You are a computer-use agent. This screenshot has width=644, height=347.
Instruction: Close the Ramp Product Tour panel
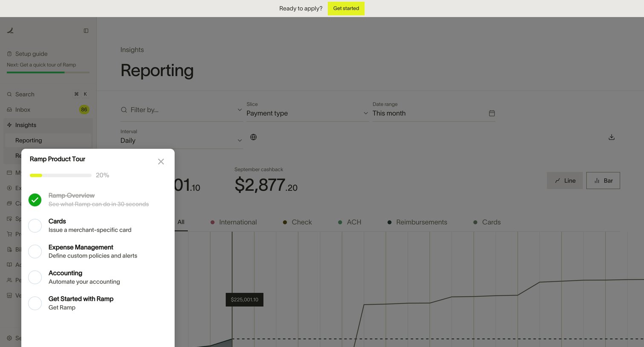[161, 162]
